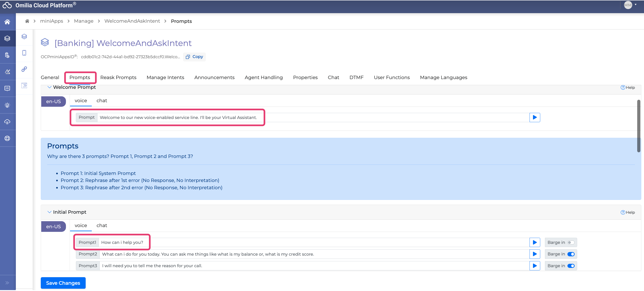Screen dimensions: 644x291
Task: Collapse the Initial Prompt section
Action: [x=49, y=212]
